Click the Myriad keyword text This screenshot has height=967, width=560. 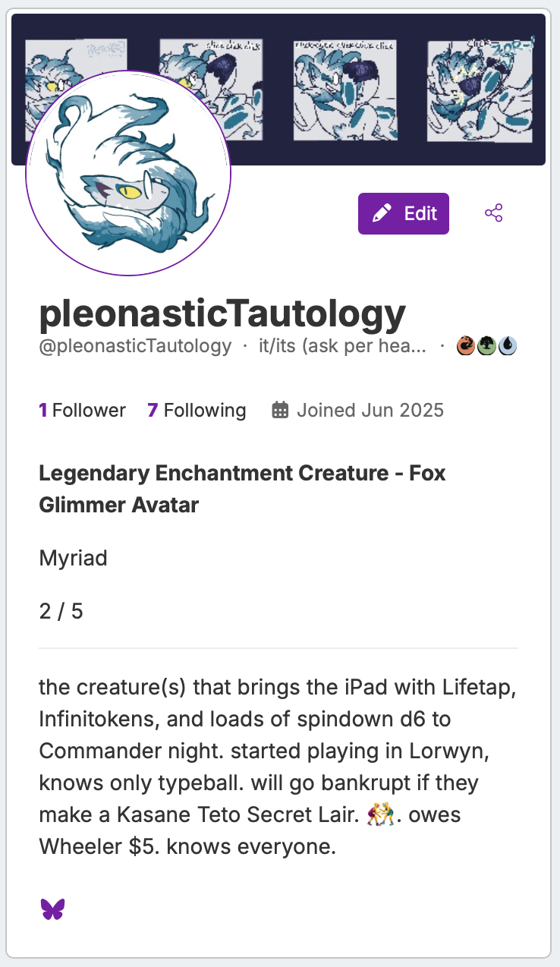pyautogui.click(x=73, y=559)
